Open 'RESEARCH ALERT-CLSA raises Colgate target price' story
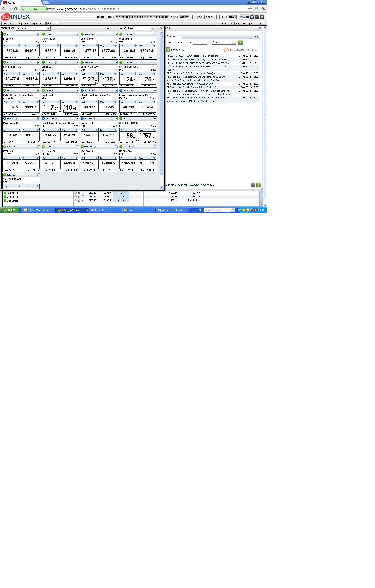Viewport: 375px width, 588px height. point(193,56)
